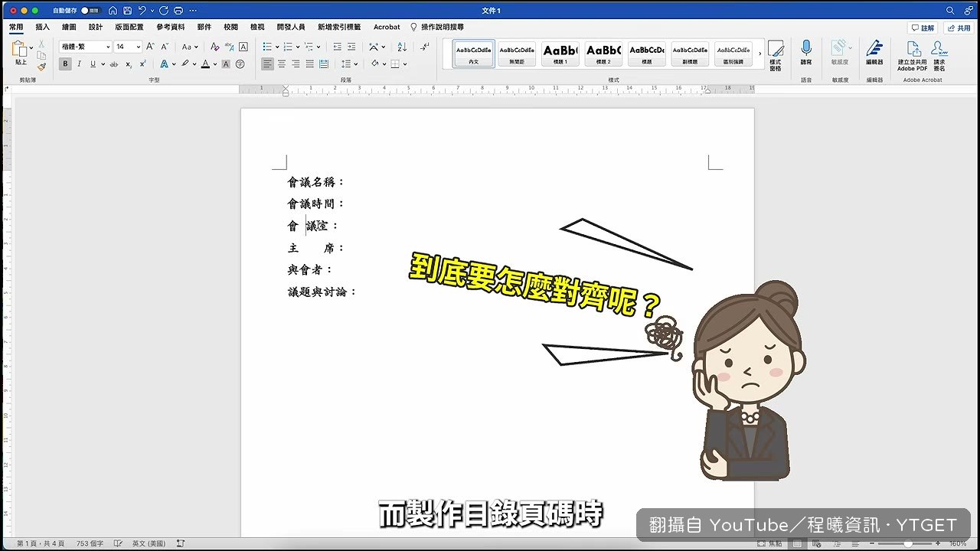Sort text with A-Z icon
The height and width of the screenshot is (551, 980).
(403, 47)
